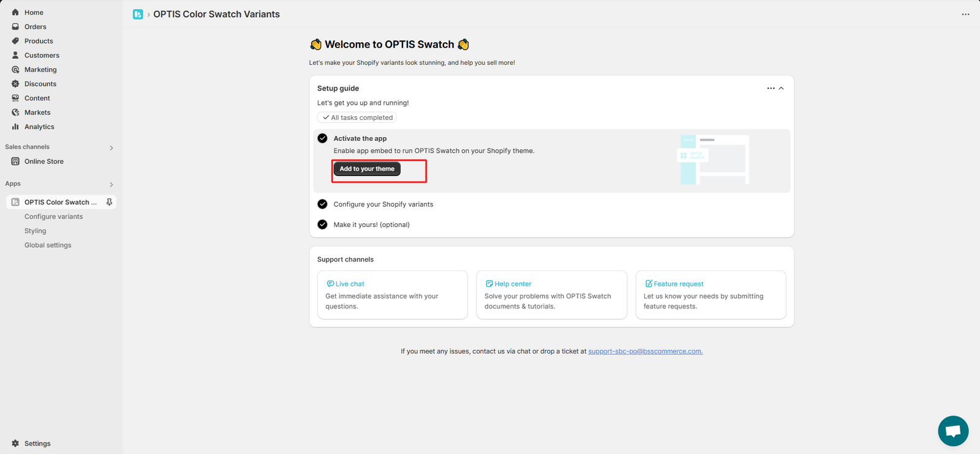
Task: Toggle the Make it yours checkmark
Action: point(322,225)
